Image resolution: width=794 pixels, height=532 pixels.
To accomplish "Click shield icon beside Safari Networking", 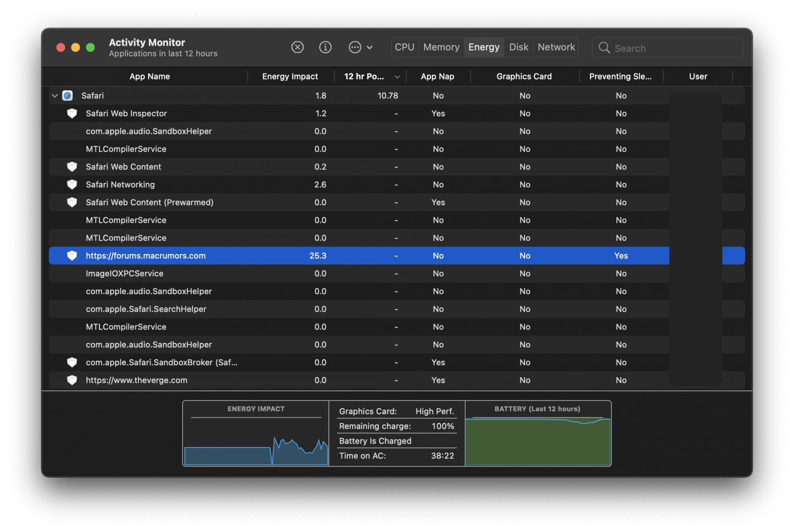I will tap(72, 185).
